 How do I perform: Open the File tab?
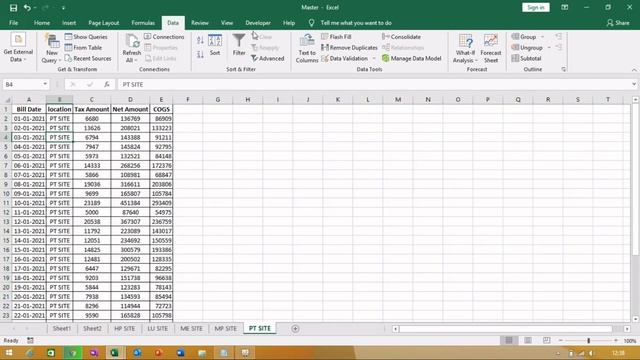(13, 23)
